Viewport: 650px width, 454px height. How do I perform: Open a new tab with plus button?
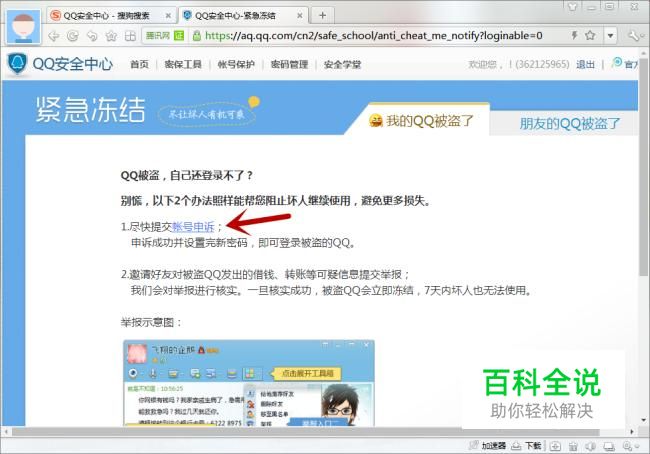click(322, 15)
